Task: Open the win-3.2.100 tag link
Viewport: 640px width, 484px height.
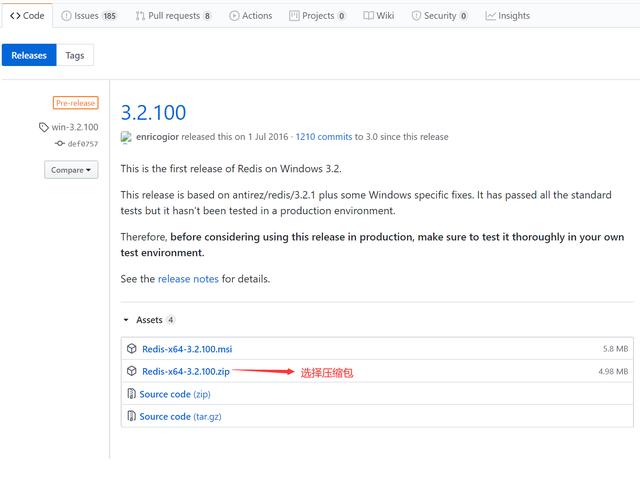Action: coord(75,127)
